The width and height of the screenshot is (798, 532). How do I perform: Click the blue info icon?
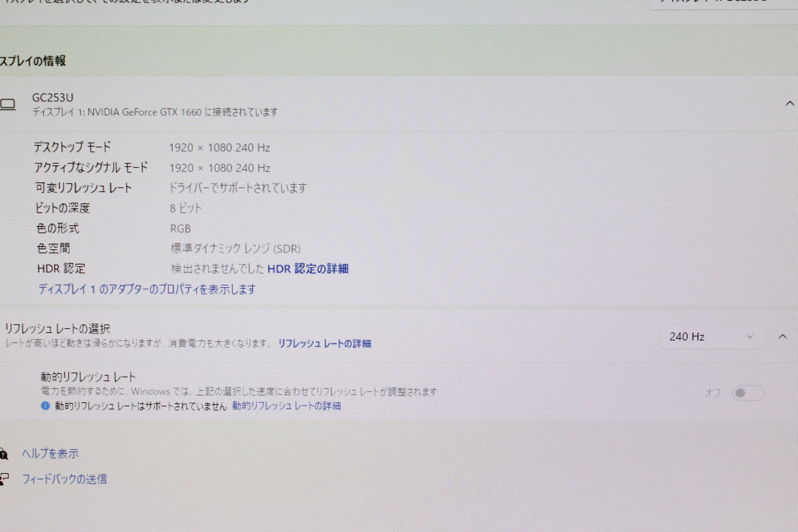[x=45, y=406]
